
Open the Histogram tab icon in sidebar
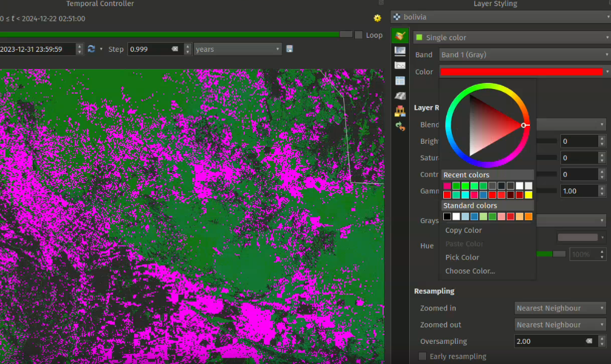(400, 65)
